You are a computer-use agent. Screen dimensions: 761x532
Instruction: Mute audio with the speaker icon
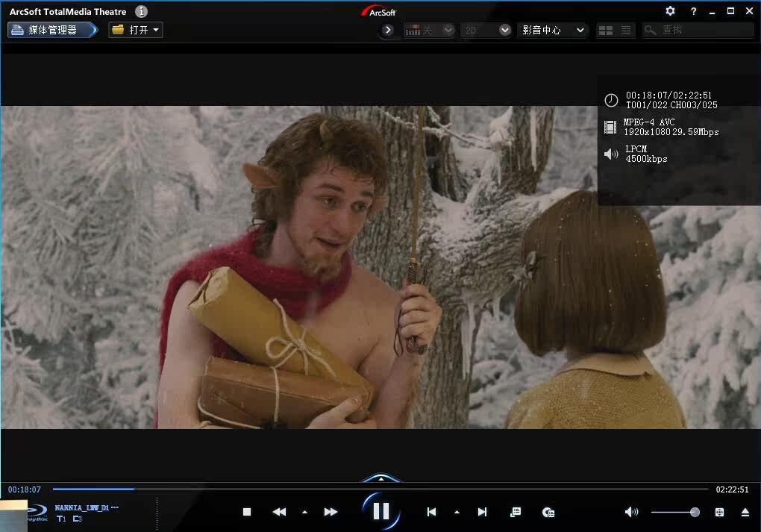pos(631,512)
